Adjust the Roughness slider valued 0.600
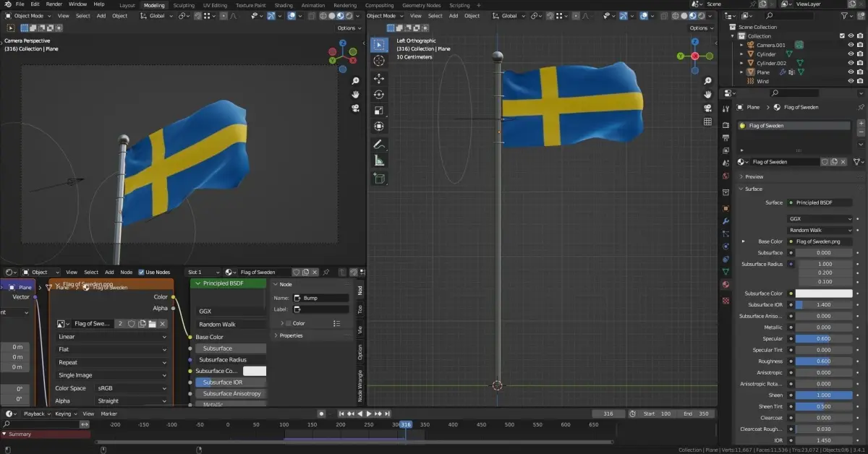This screenshot has width=868, height=454. click(824, 361)
